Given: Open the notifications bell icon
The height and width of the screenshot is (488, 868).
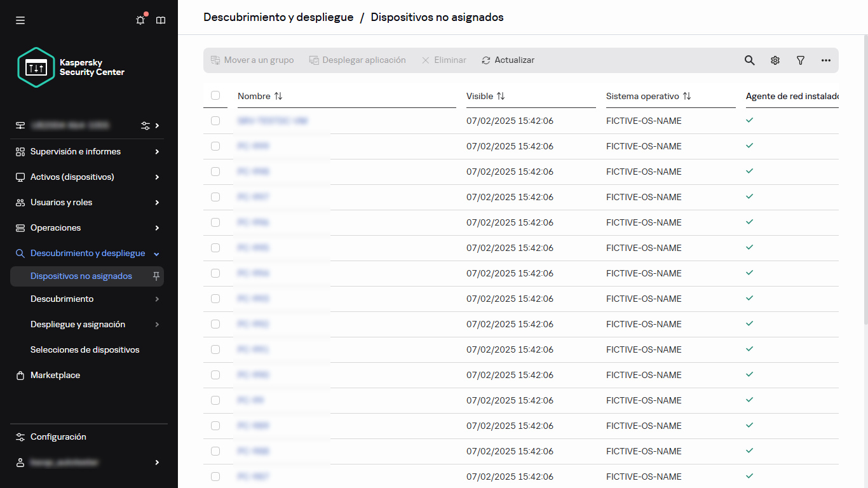Looking at the screenshot, I should pyautogui.click(x=140, y=20).
